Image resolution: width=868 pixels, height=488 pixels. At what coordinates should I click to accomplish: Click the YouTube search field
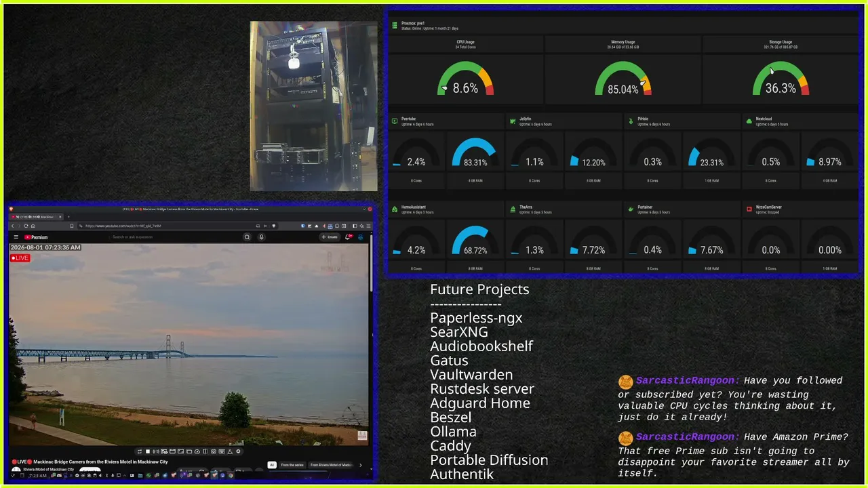[175, 237]
